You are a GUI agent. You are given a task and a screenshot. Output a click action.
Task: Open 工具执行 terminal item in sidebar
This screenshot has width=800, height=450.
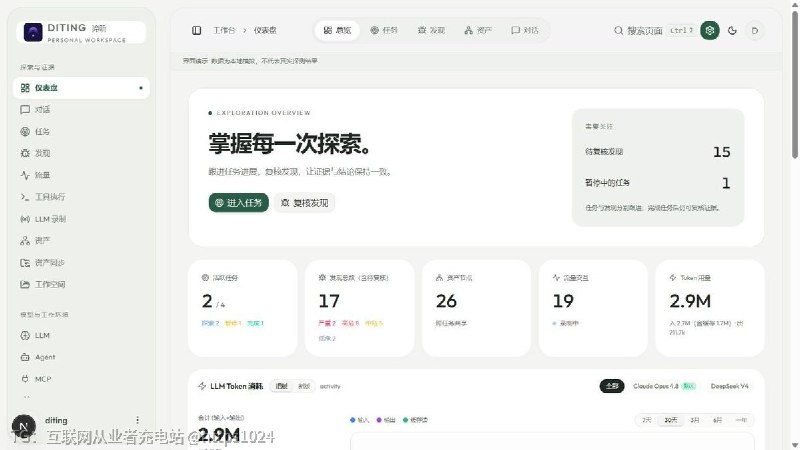(x=81, y=197)
